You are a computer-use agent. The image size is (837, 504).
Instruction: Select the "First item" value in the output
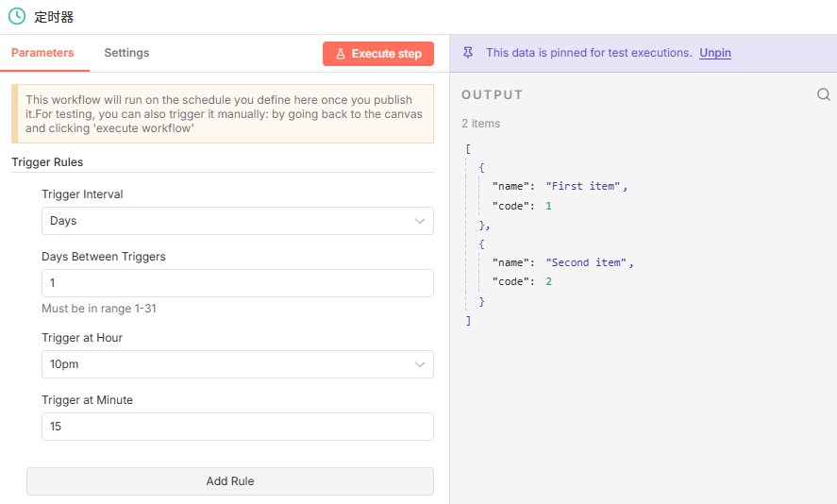(583, 186)
